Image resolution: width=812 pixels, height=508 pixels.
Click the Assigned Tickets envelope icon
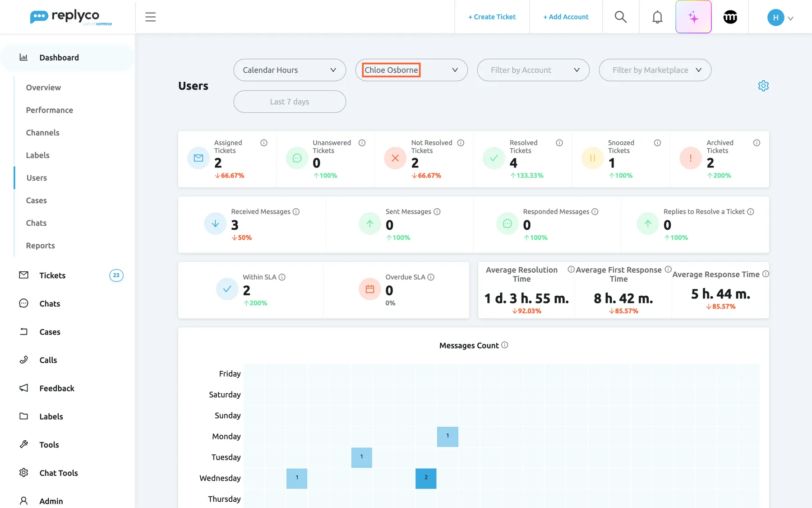[198, 158]
